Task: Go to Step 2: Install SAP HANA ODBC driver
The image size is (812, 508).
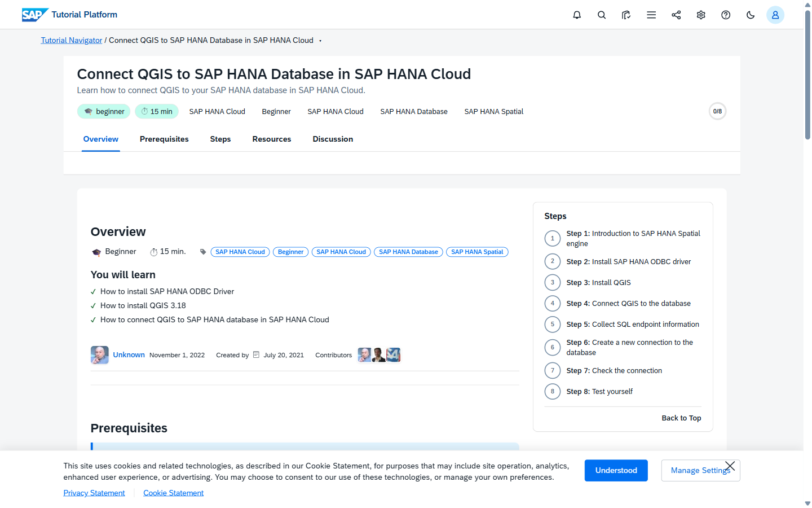Action: (x=629, y=261)
